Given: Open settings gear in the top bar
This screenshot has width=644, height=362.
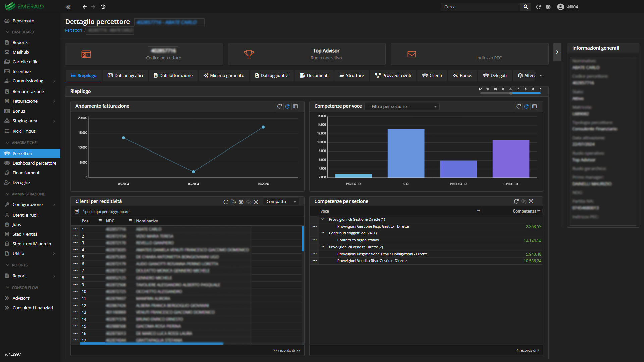Looking at the screenshot, I should [x=548, y=7].
